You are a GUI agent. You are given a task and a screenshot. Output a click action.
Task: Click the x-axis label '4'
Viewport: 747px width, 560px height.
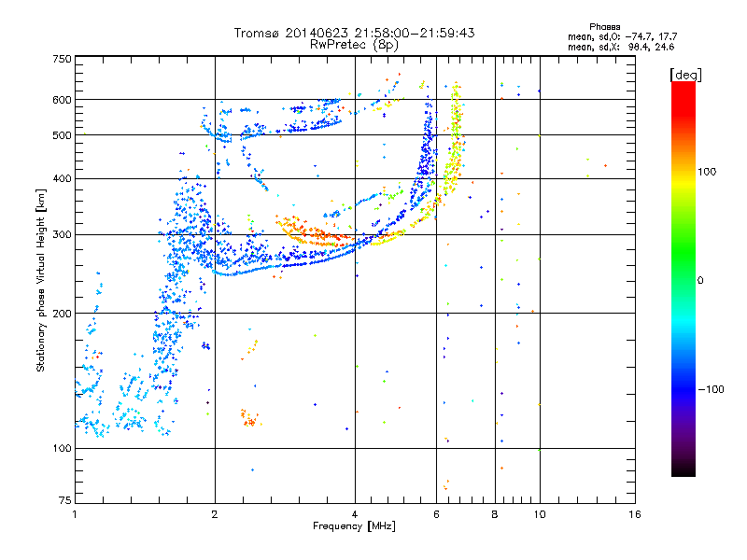[355, 514]
